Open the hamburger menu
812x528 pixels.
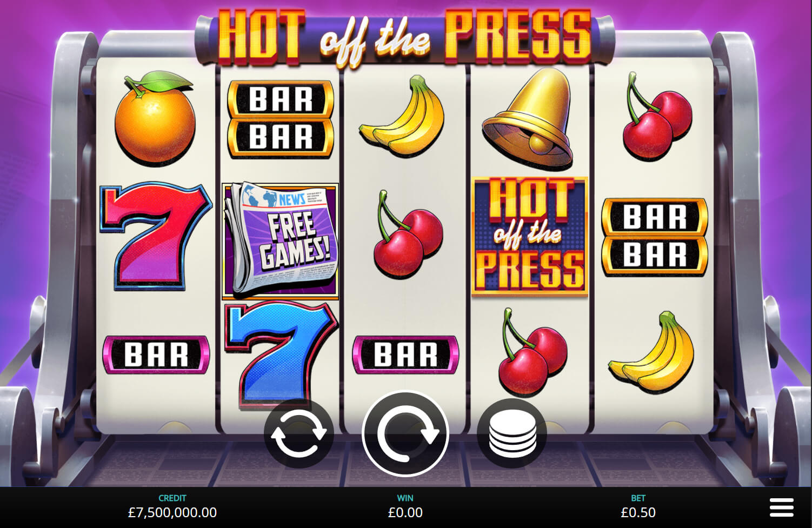[781, 507]
